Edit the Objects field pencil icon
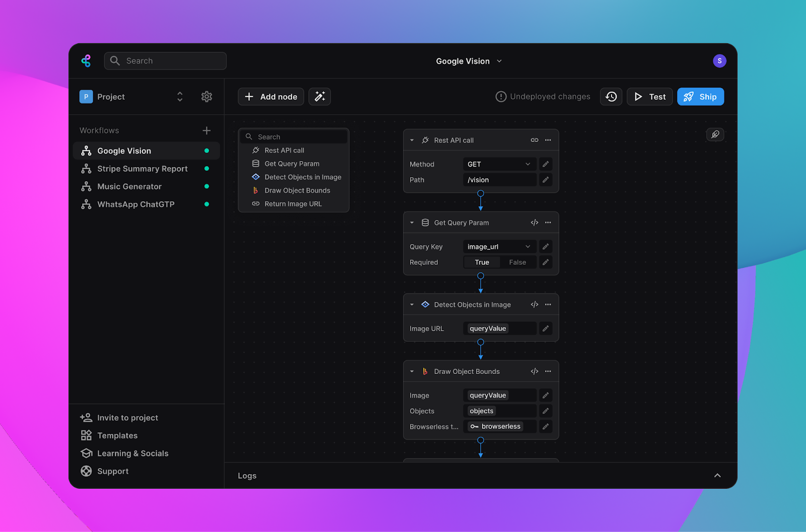 pos(546,411)
